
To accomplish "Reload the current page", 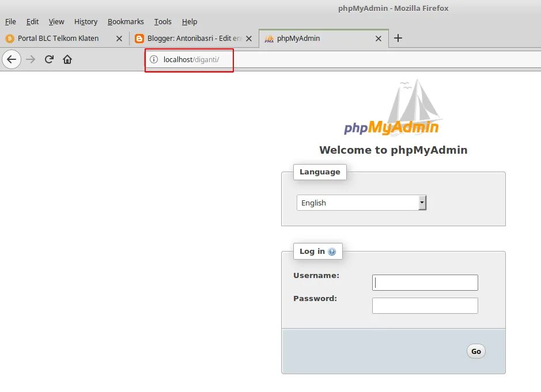I will pyautogui.click(x=49, y=59).
